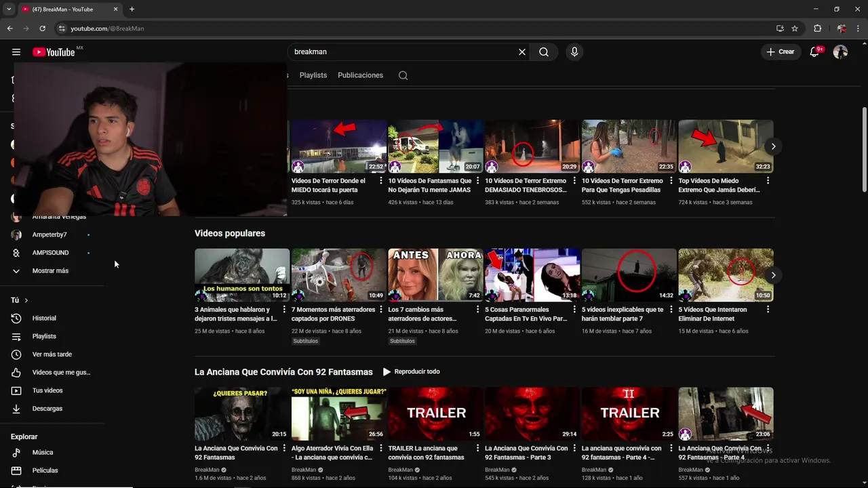Open the YouTube hamburger guide menu
868x488 pixels.
(x=16, y=52)
